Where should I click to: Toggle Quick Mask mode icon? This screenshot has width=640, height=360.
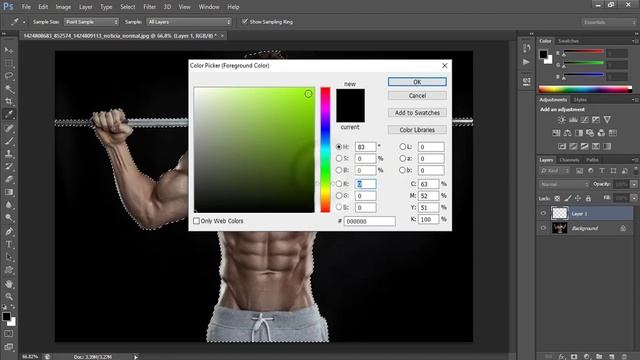(9, 334)
